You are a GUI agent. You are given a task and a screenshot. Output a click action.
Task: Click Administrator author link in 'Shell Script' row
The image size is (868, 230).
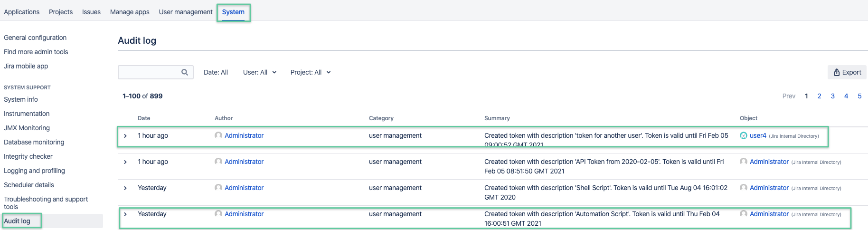244,188
